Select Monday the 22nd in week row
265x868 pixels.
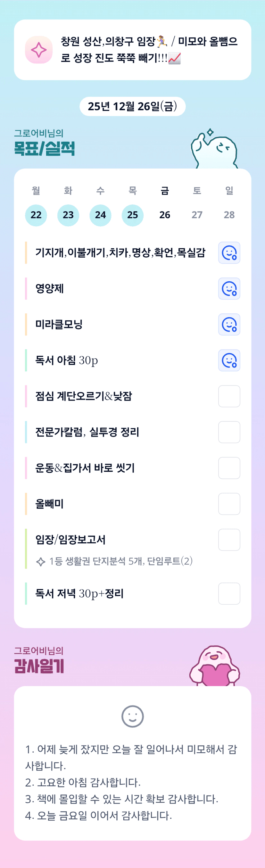pos(36,215)
